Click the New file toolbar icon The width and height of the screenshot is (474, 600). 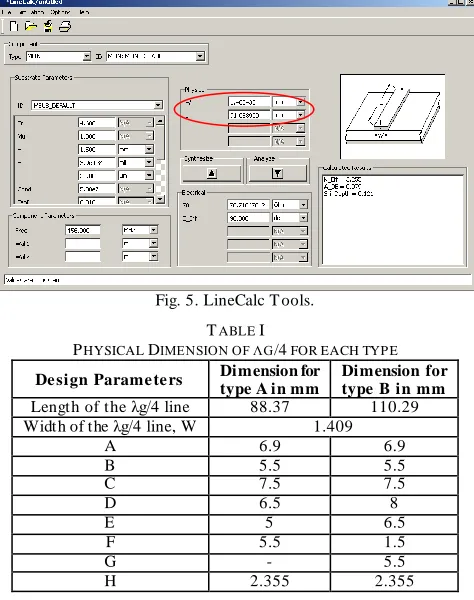pos(14,26)
